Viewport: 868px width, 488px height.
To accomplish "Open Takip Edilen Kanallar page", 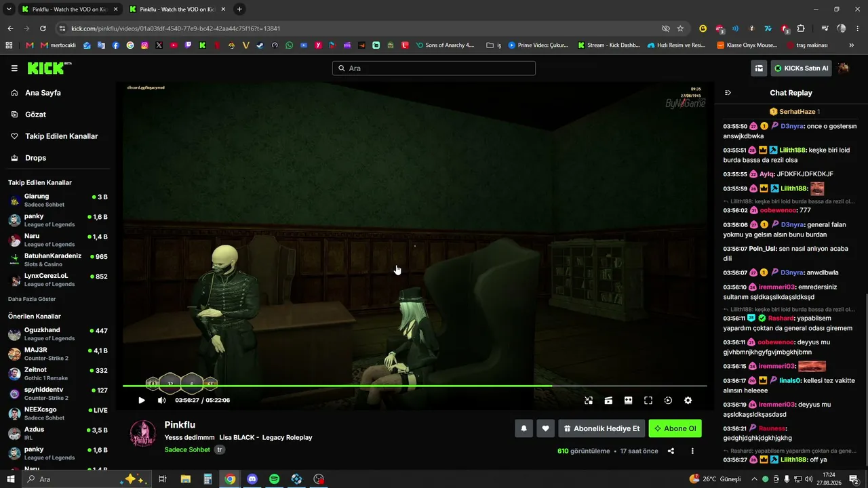I will tap(61, 136).
